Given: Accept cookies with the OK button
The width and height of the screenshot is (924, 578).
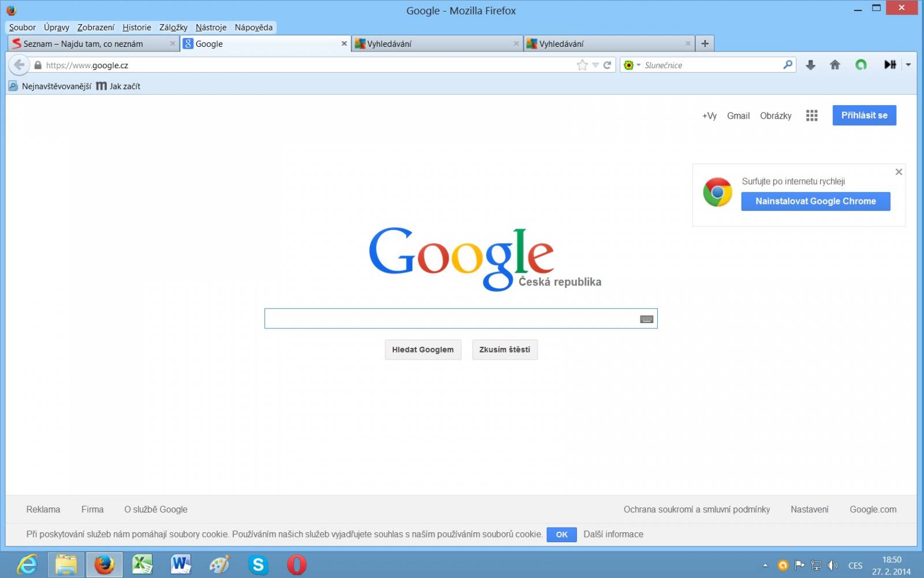Looking at the screenshot, I should click(561, 535).
